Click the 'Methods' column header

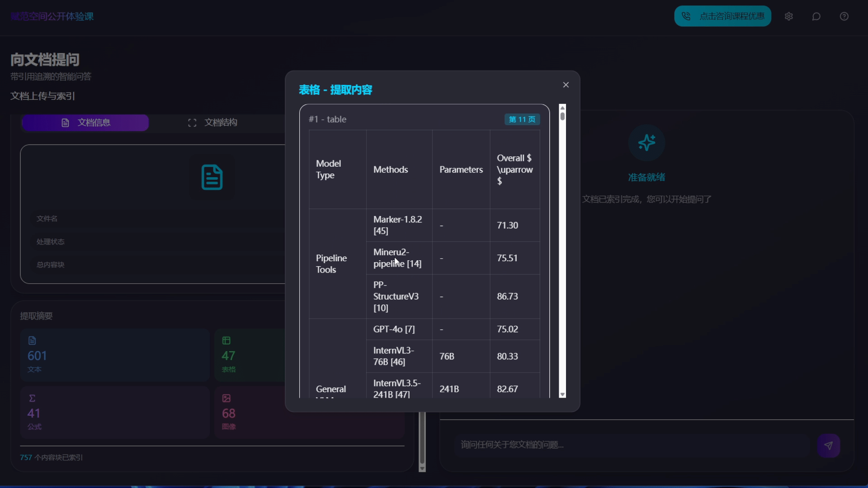399,169
